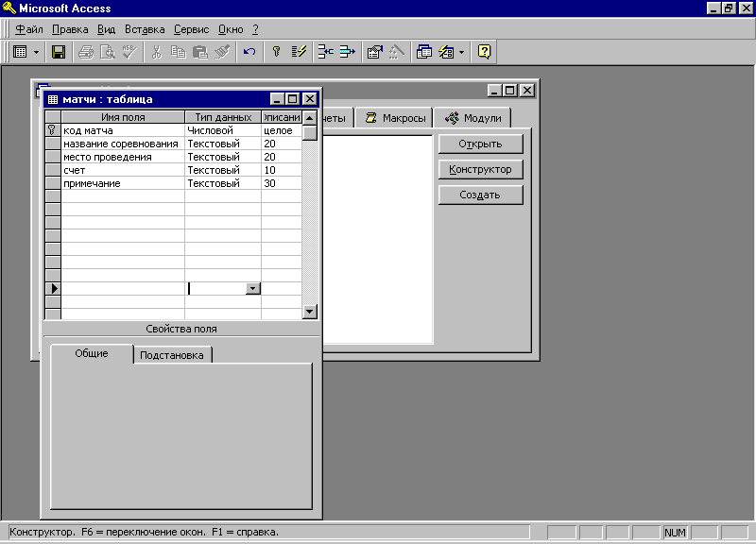Open the Вид menu
Screen dimensions: 756x544
point(106,29)
